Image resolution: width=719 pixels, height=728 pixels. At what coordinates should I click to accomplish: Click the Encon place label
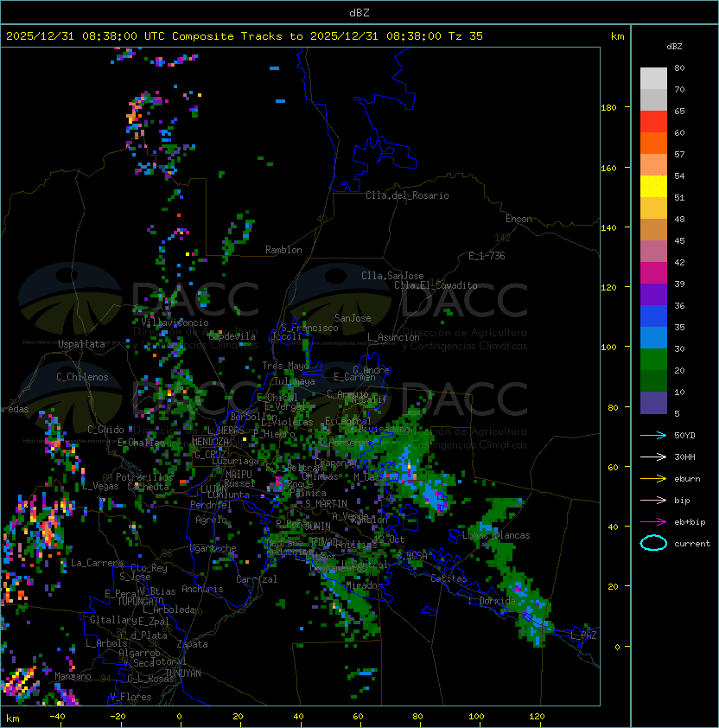click(x=519, y=219)
